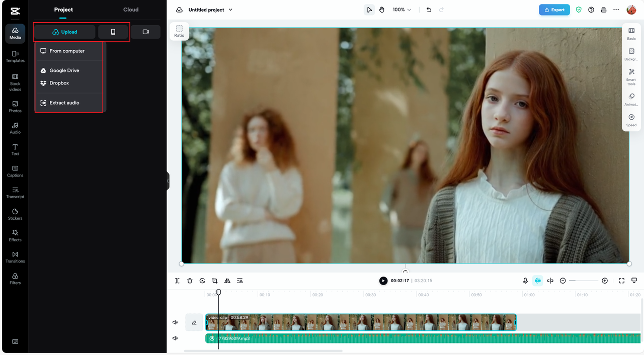Switch to the Cloud tab
644x355 pixels.
[x=131, y=10]
